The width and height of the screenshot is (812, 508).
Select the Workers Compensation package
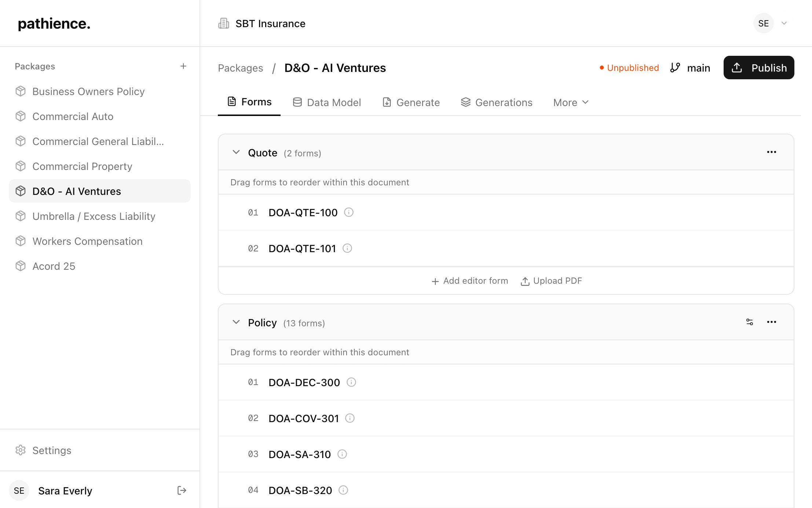(87, 241)
